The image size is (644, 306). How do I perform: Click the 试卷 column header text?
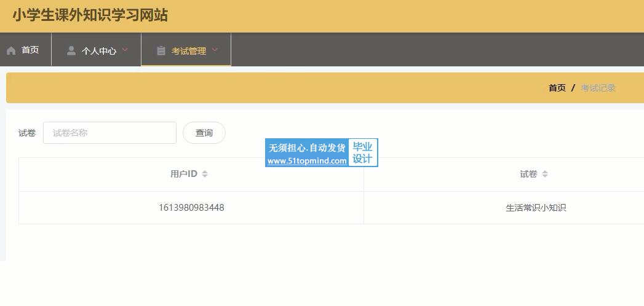point(528,175)
